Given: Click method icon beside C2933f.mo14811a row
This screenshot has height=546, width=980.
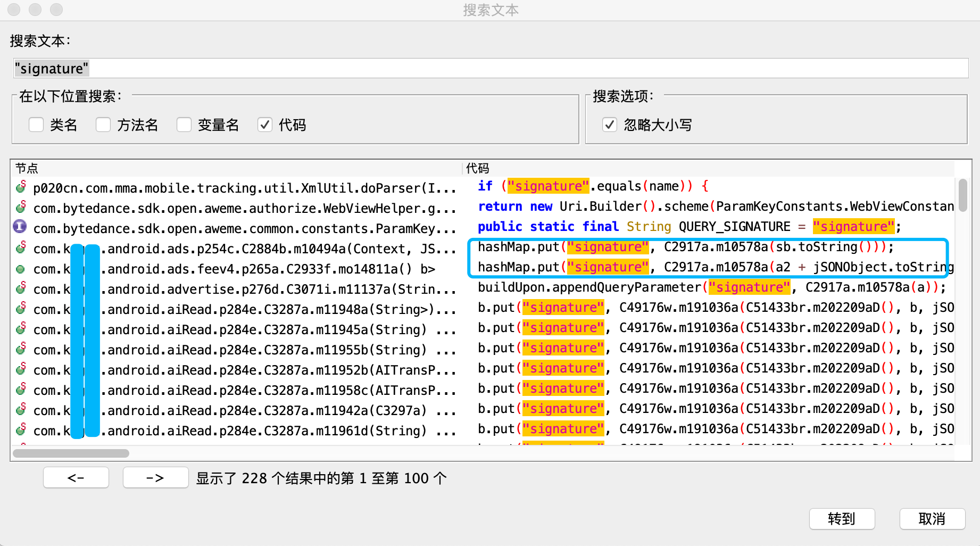Looking at the screenshot, I should coord(20,269).
